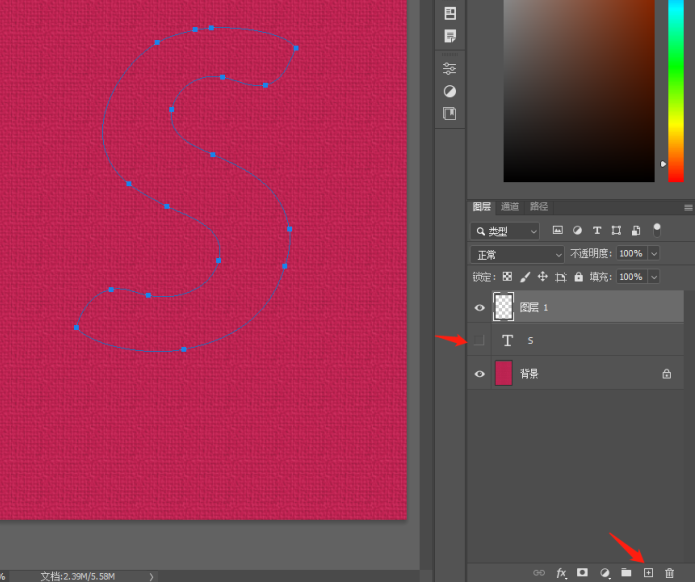Screen dimensions: 695x583
Task: Show the S text layer visibility box
Action: [x=479, y=340]
